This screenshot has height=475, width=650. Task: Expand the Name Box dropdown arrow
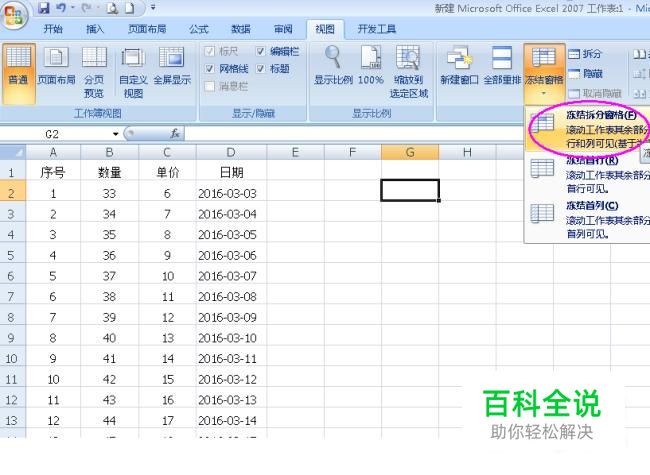pos(115,134)
